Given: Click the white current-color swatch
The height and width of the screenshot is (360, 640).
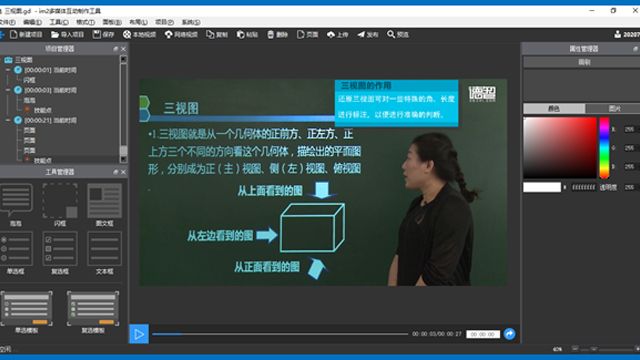Looking at the screenshot, I should (x=542, y=187).
